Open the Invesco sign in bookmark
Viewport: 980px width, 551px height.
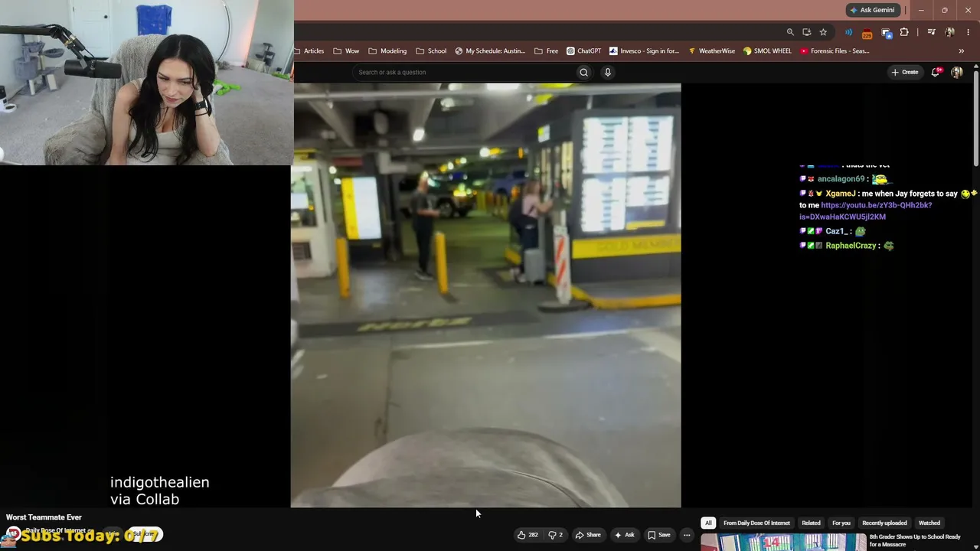pos(644,51)
